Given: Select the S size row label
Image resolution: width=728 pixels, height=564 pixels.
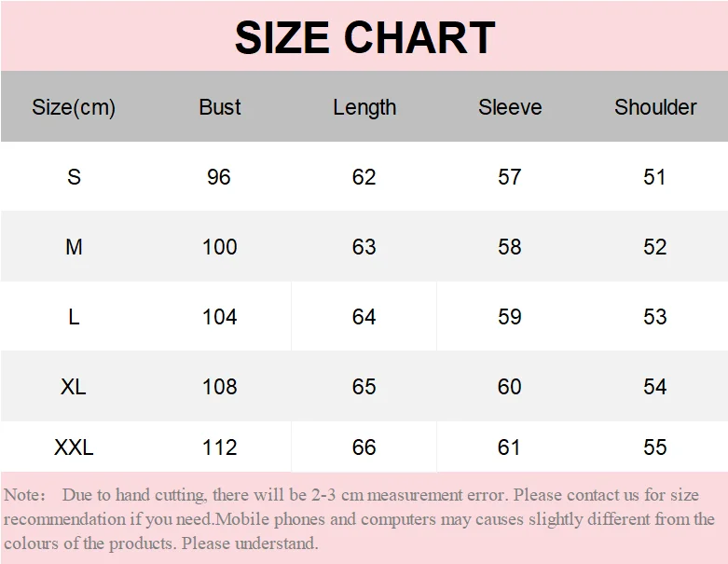Looking at the screenshot, I should click(x=74, y=177).
